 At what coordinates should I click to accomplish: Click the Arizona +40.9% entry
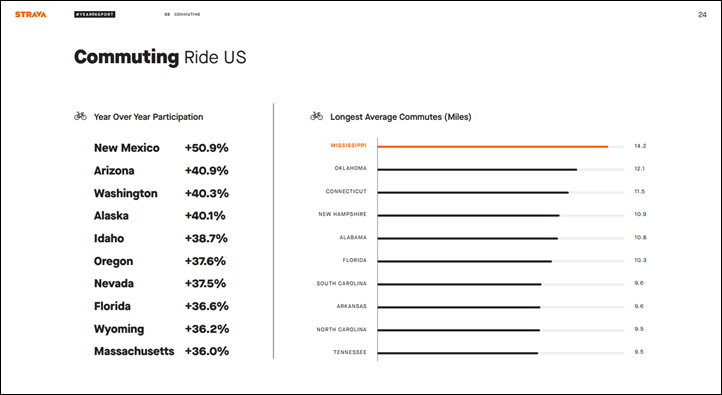pyautogui.click(x=161, y=170)
